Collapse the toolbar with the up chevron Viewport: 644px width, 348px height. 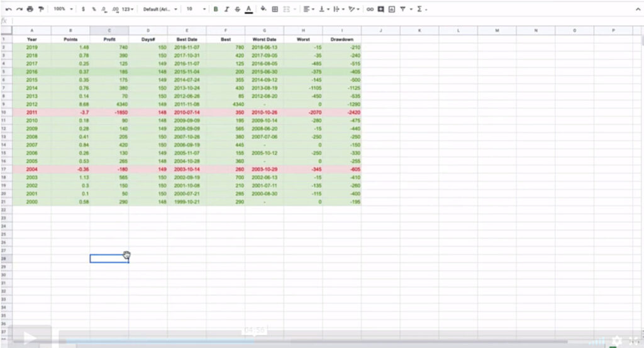pyautogui.click(x=638, y=9)
